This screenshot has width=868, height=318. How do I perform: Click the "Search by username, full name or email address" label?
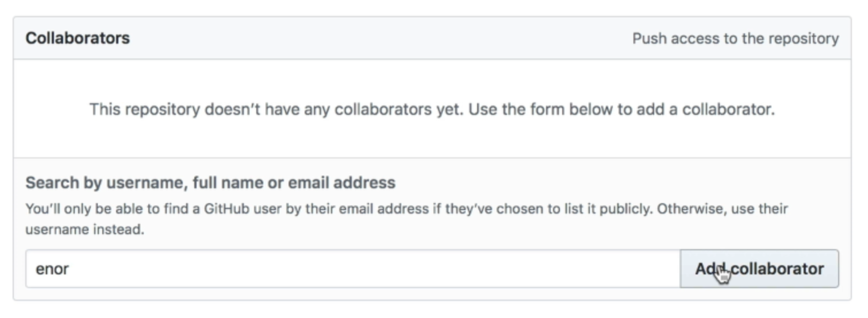(210, 183)
